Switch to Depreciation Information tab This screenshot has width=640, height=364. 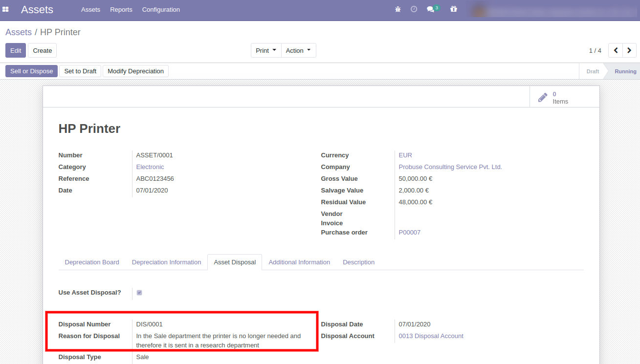(167, 262)
